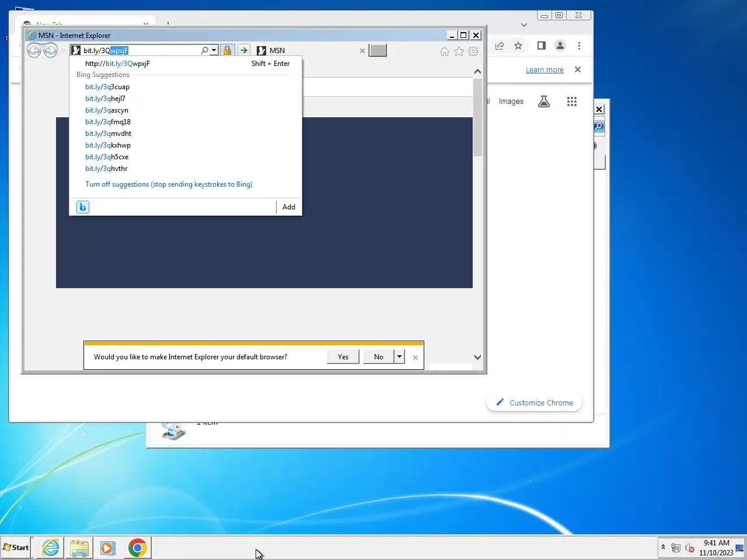Click No on default browser prompt
Viewport: 747px width, 560px height.
click(379, 357)
